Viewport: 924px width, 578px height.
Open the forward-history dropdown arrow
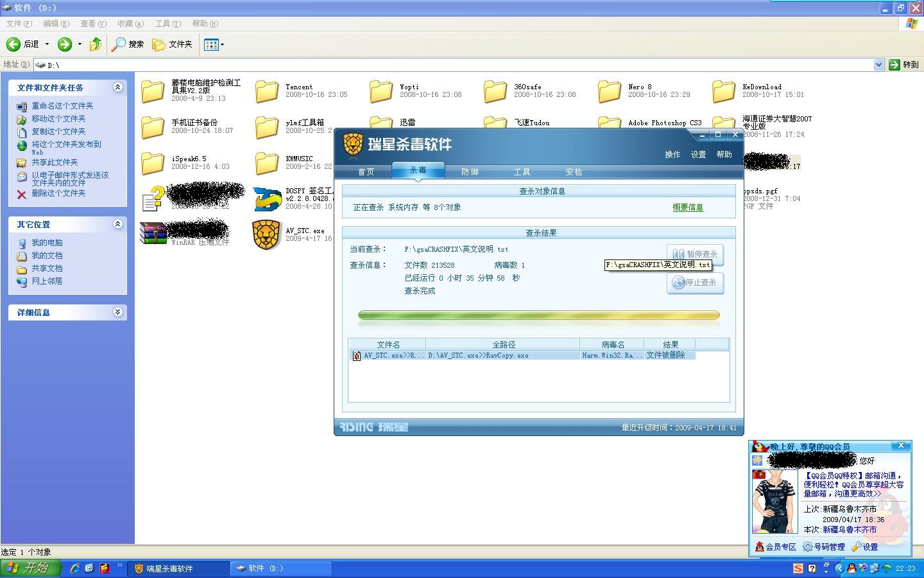coord(80,44)
